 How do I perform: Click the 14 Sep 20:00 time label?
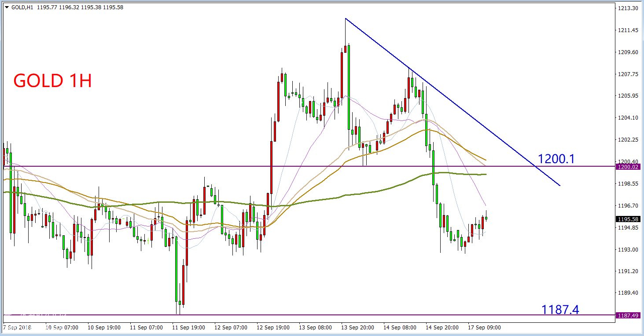coord(442,328)
